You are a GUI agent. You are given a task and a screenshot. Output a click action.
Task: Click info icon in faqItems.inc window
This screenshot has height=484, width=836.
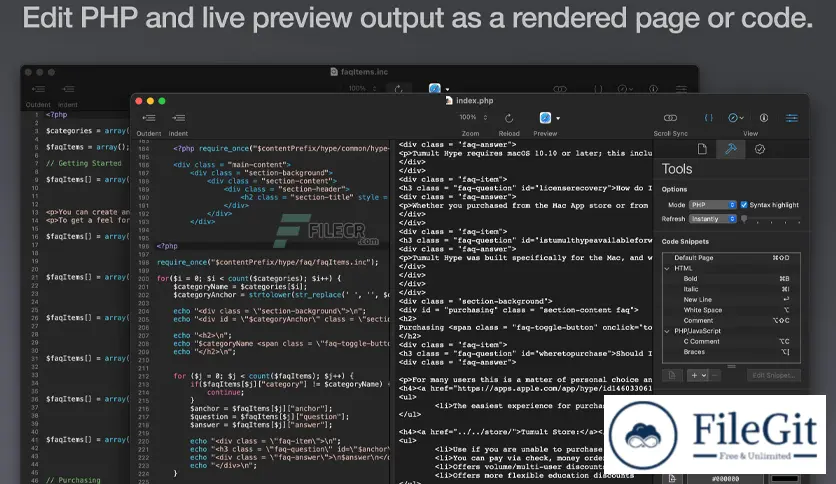(653, 89)
